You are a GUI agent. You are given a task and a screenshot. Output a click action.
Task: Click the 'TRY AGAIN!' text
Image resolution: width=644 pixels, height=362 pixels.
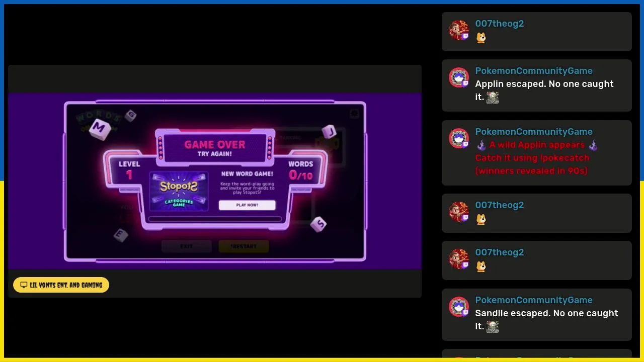pyautogui.click(x=215, y=154)
